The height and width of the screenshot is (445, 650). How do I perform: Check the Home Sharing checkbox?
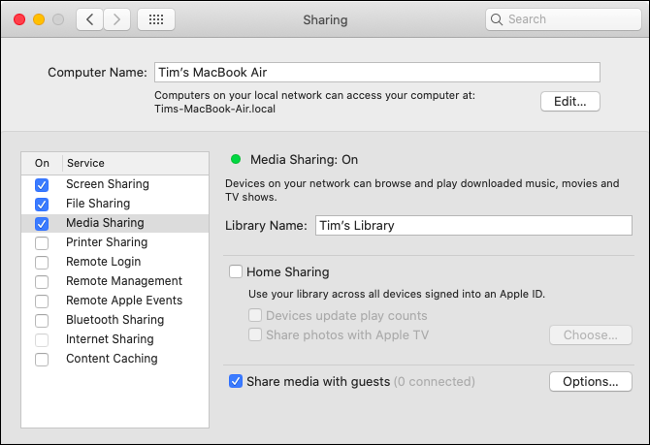[235, 272]
